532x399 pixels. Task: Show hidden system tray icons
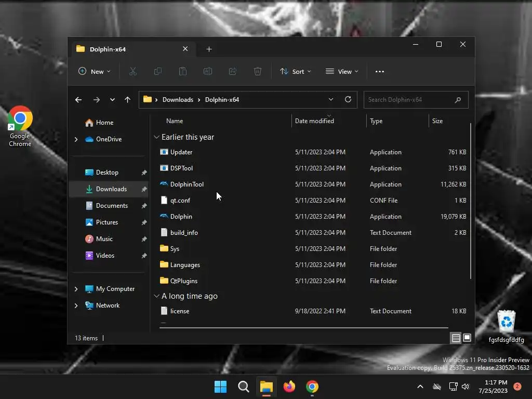coord(420,387)
